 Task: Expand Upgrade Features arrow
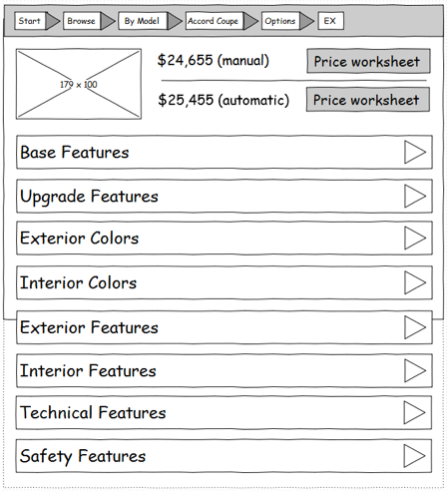[415, 196]
